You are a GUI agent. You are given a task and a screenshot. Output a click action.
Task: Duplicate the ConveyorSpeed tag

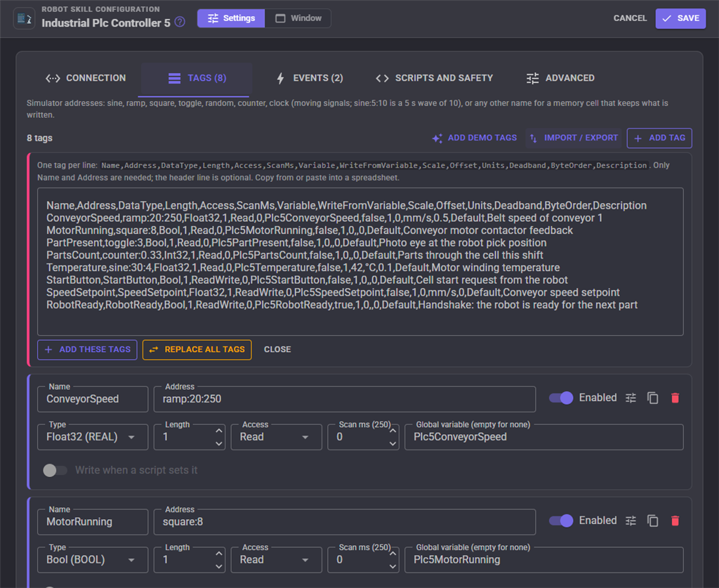coord(652,398)
